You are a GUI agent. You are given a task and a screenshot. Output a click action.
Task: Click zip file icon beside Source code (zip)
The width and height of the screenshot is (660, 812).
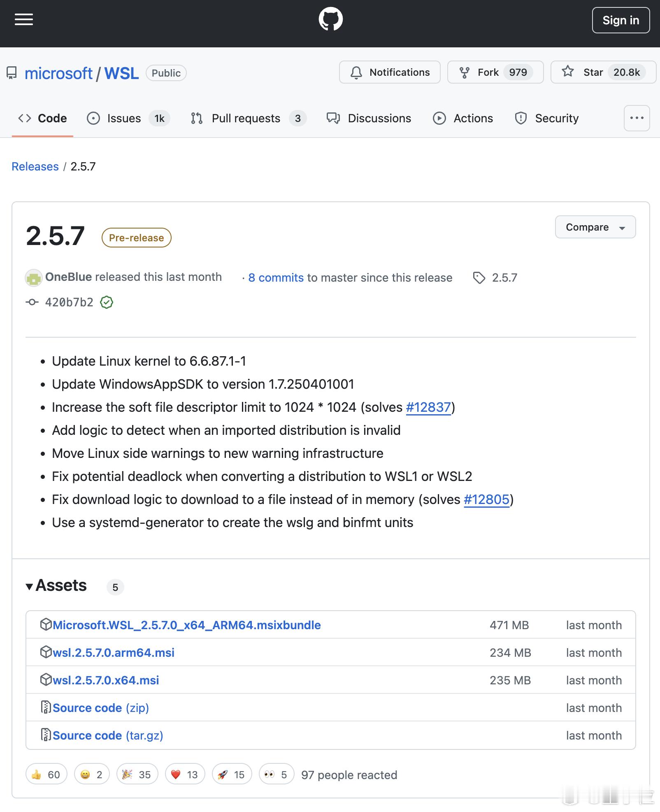click(46, 707)
